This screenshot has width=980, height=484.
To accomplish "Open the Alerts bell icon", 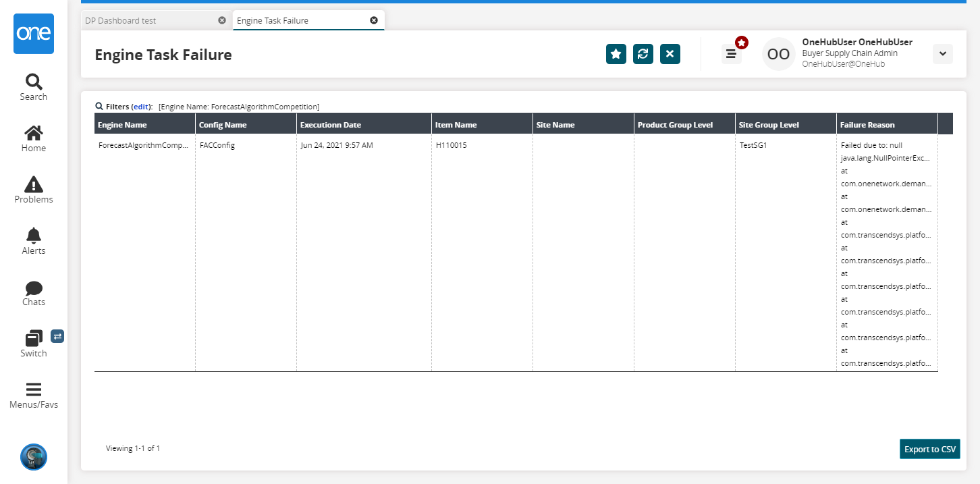I will click(x=34, y=236).
